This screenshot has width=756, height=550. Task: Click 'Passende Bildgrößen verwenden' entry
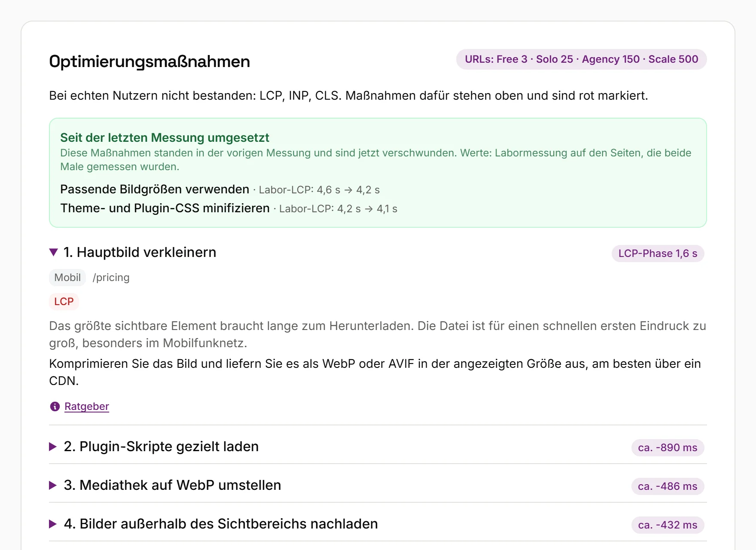tap(155, 189)
